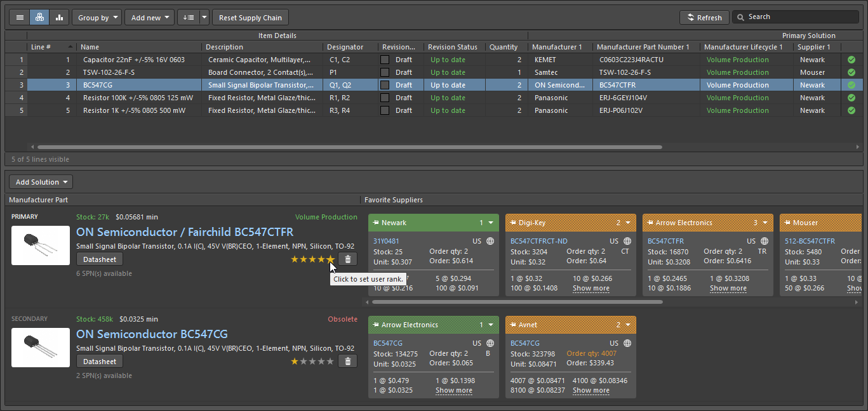Viewport: 868px width, 411px height.
Task: Click the sort order icon button
Action: pyautogui.click(x=189, y=18)
